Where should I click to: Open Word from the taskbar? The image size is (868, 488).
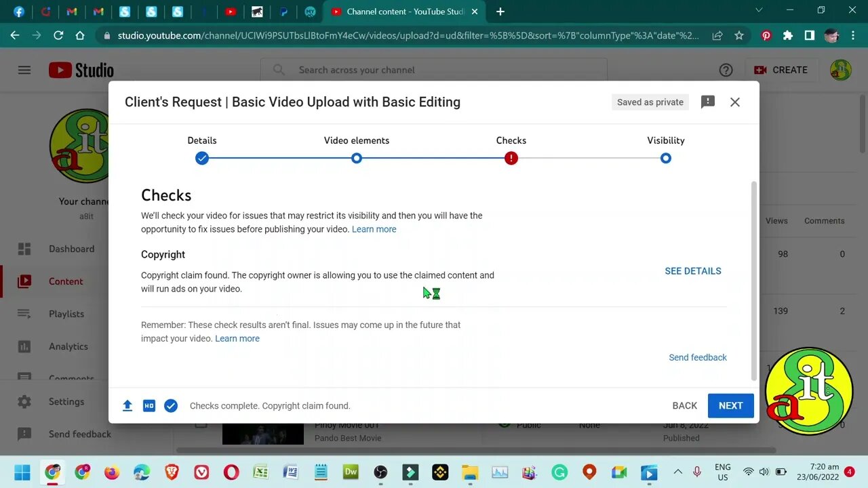point(291,472)
